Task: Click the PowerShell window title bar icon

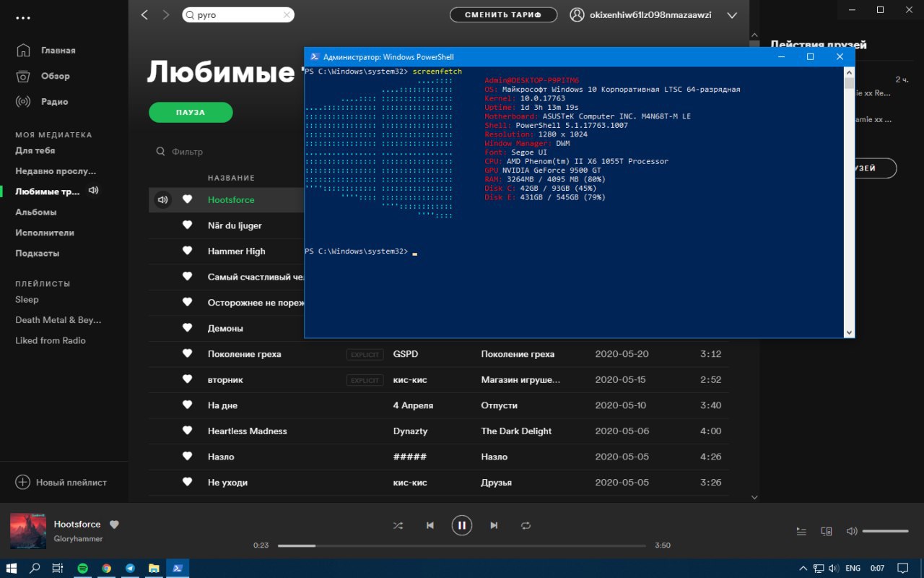Action: [x=315, y=57]
